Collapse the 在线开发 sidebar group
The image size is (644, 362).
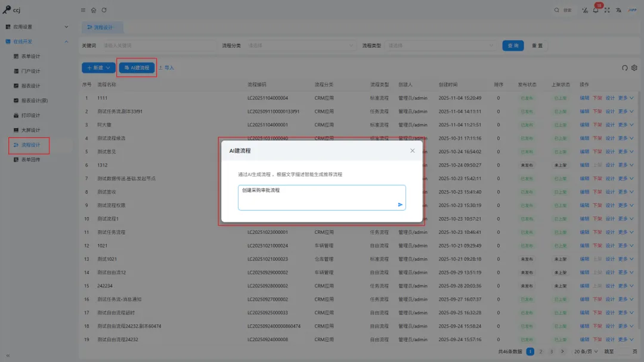click(x=37, y=42)
